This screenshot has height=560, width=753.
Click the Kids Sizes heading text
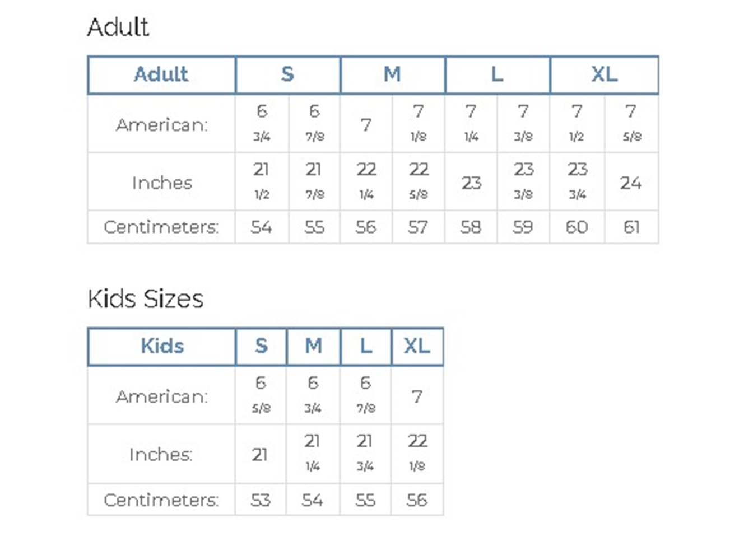(x=145, y=298)
